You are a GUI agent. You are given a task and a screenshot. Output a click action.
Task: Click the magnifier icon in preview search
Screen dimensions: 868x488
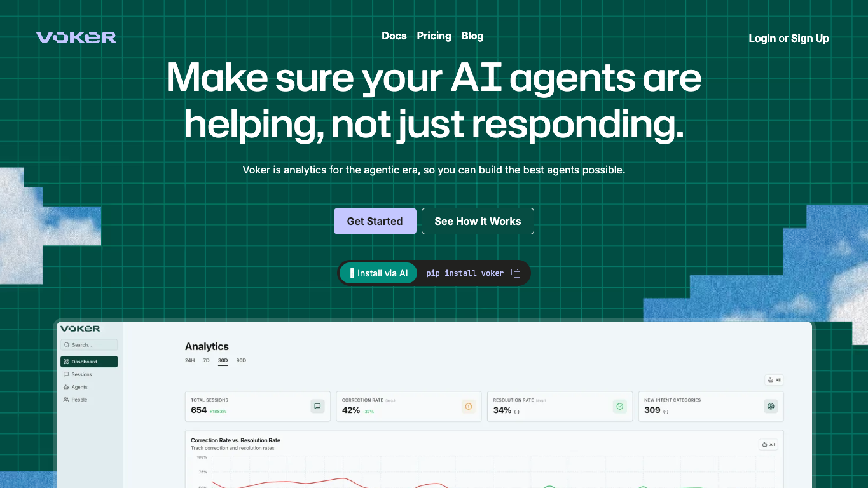[x=67, y=345]
